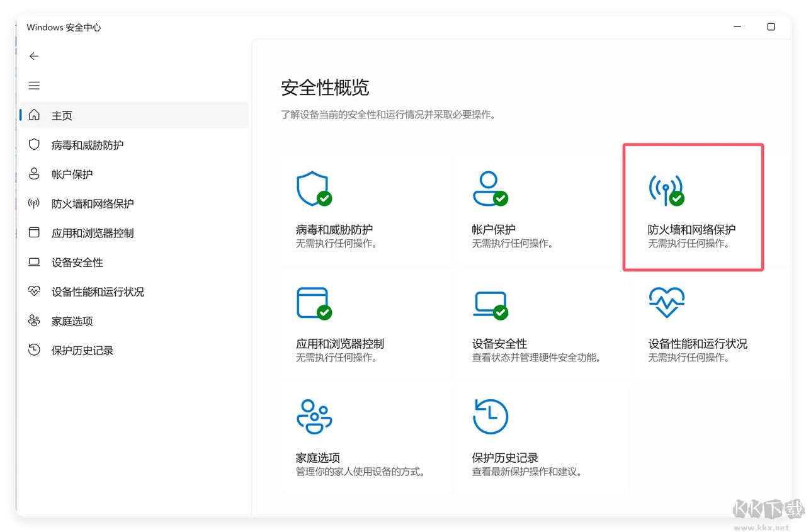Select the 保护历史记录 clock icon in sidebar
Screen dimensions: 806x532
tap(34, 350)
